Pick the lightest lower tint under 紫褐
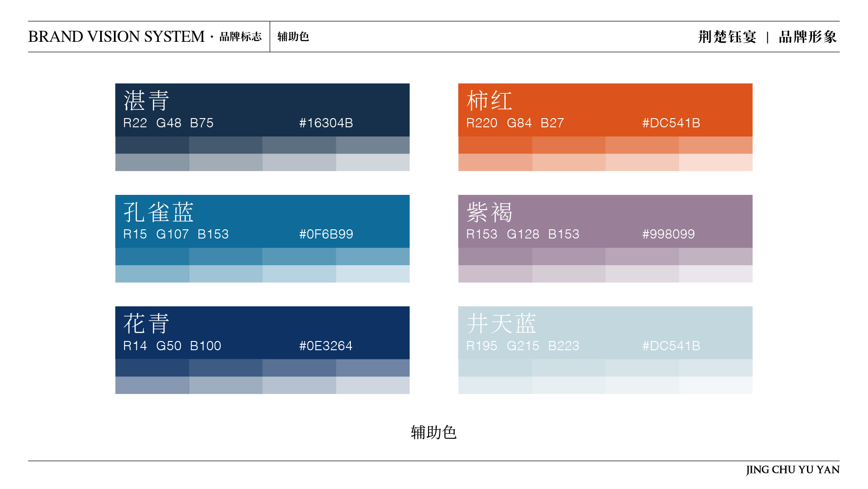868x489 pixels. (716, 274)
